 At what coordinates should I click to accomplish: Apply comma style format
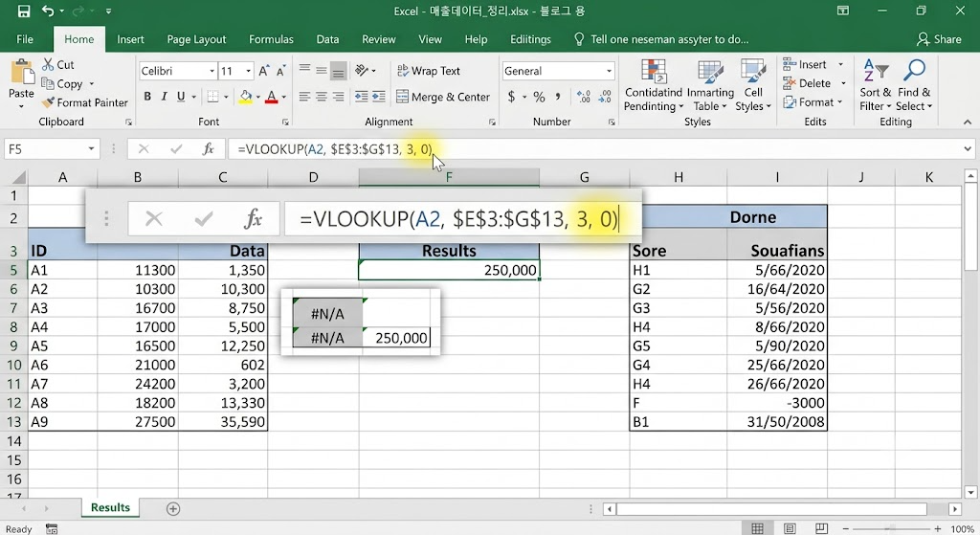pos(558,97)
